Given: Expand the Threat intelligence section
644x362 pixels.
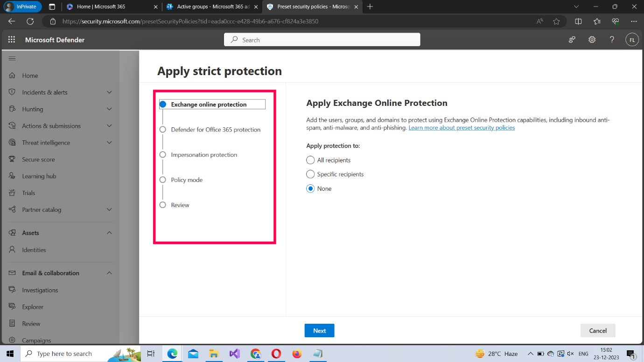Looking at the screenshot, I should [109, 143].
